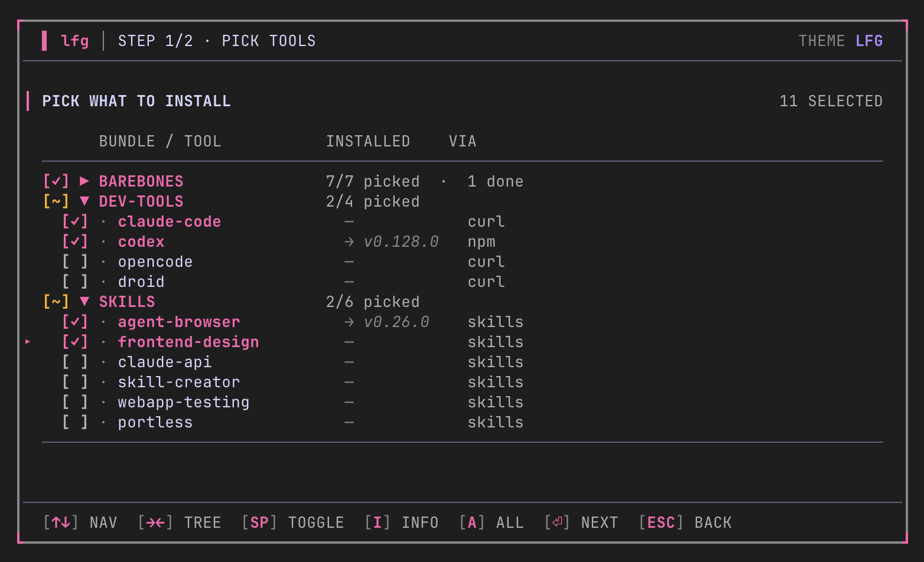Click the NEXT enter key hint
This screenshot has height=562, width=924.
click(581, 522)
